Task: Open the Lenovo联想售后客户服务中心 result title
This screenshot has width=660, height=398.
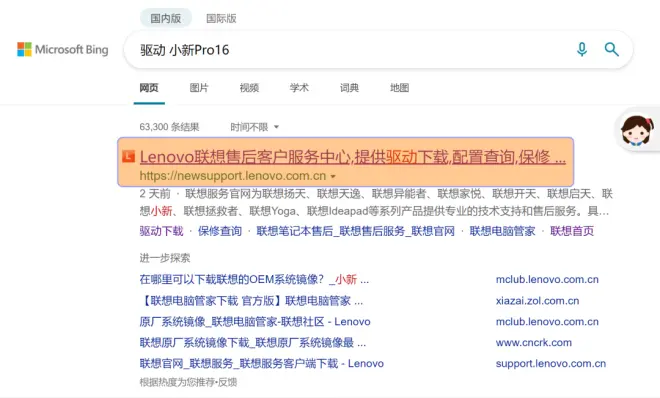Action: point(353,157)
